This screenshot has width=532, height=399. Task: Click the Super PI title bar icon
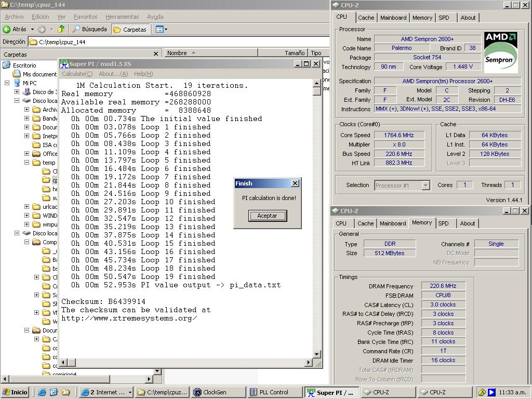pyautogui.click(x=64, y=64)
